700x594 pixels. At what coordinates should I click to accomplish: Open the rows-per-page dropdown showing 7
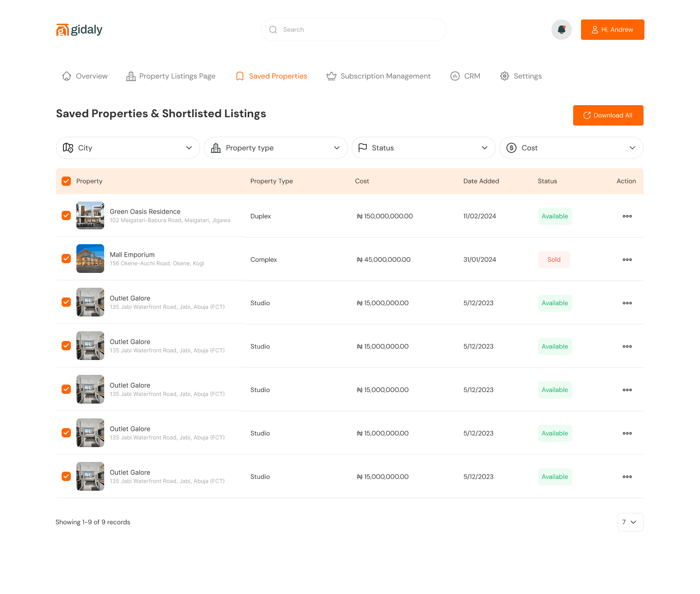[x=630, y=522]
